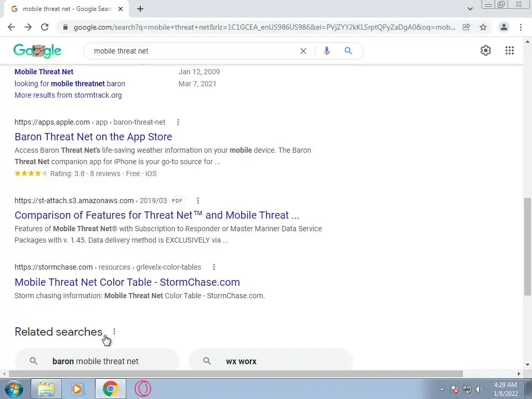
Task: Open a new browser tab
Action: (140, 9)
